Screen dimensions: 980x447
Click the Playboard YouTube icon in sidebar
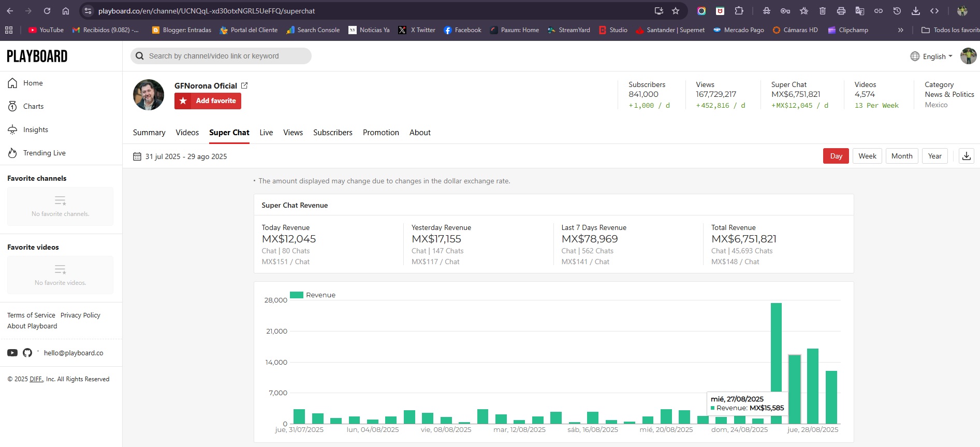12,353
